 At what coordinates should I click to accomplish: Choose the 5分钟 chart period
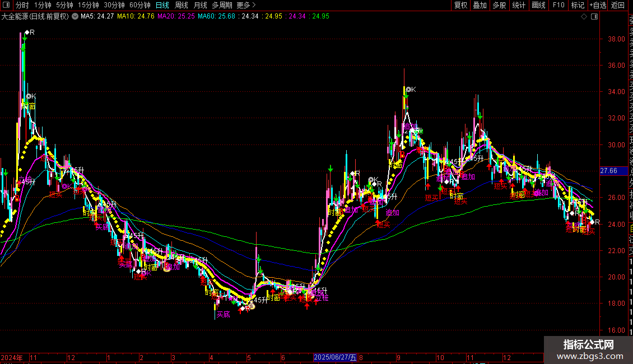(x=64, y=5)
